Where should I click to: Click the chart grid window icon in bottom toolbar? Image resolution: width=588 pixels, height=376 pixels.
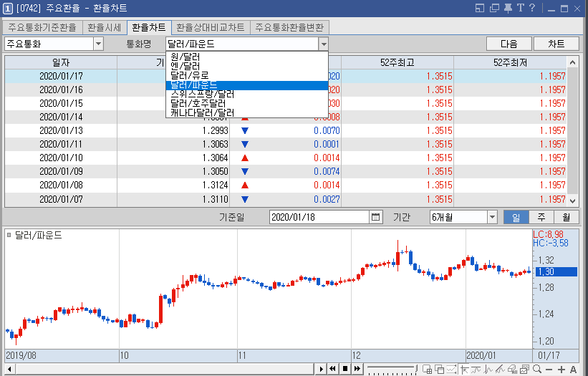pos(427,370)
